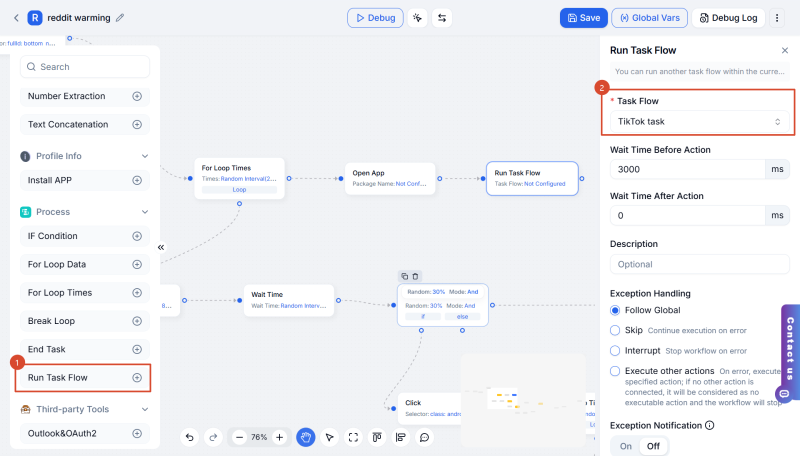Open the three-dot more menu
The width and height of the screenshot is (800, 456).
coord(777,18)
